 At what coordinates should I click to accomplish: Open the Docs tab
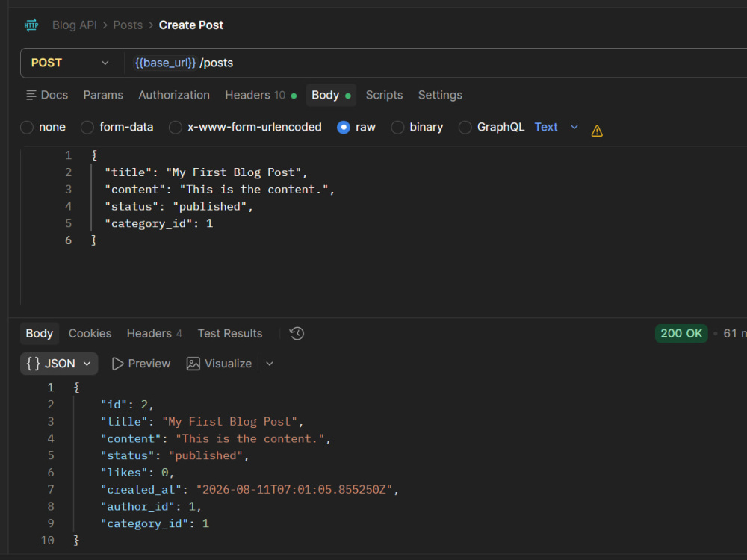[47, 96]
